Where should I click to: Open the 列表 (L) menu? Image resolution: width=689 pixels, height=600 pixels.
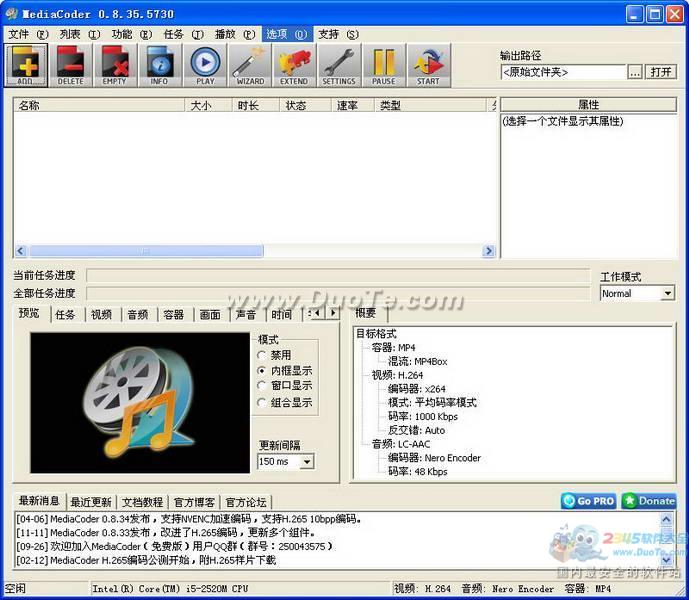coord(80,34)
